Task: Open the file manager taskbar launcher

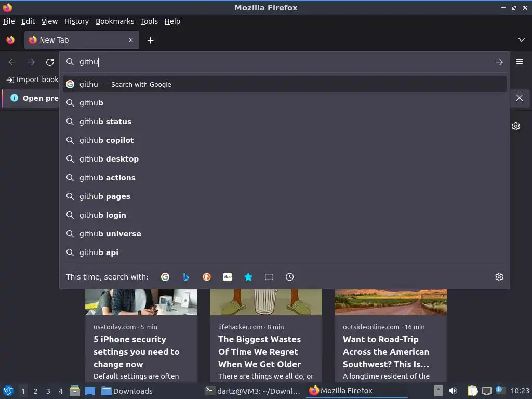Action: 75,391
